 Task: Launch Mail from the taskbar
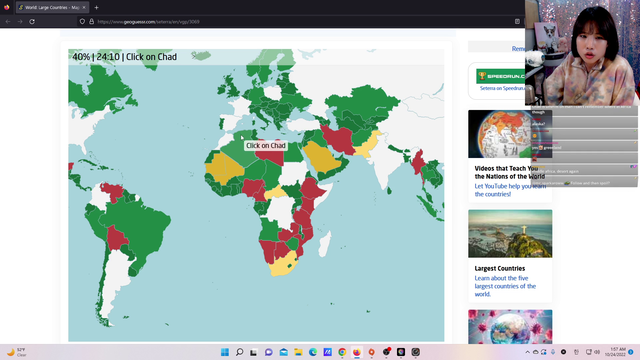[284, 352]
